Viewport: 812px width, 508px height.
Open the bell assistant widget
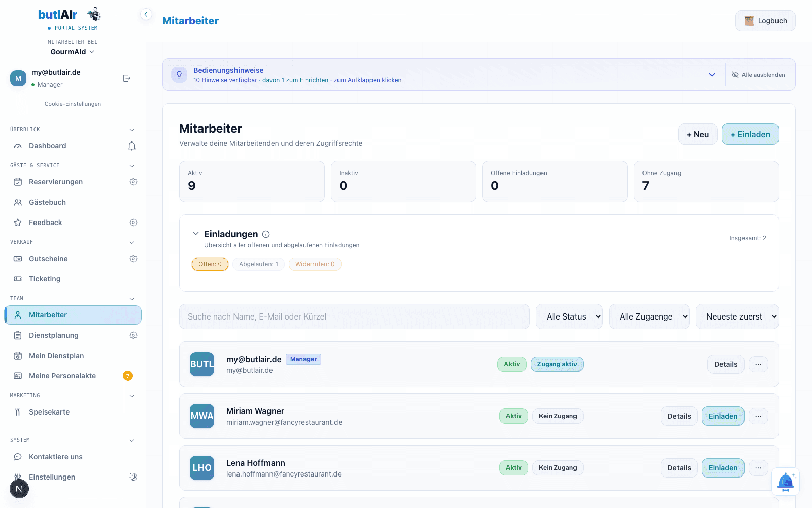coord(786,482)
